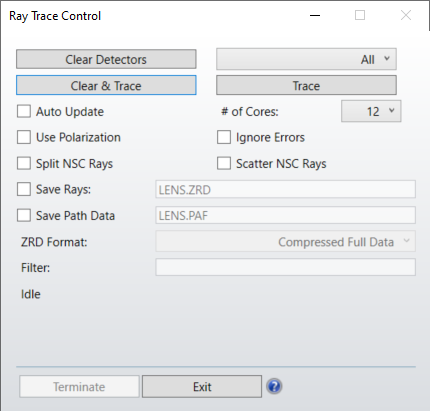Exit the Ray Trace Control dialog
The width and height of the screenshot is (430, 411).
coord(202,387)
